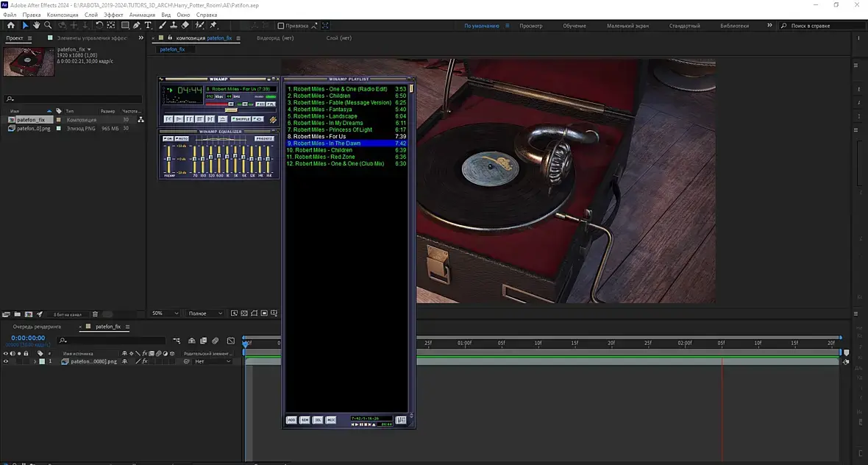Open the Полное resolution dropdown
Viewport: 868px width, 465px height.
coord(206,313)
